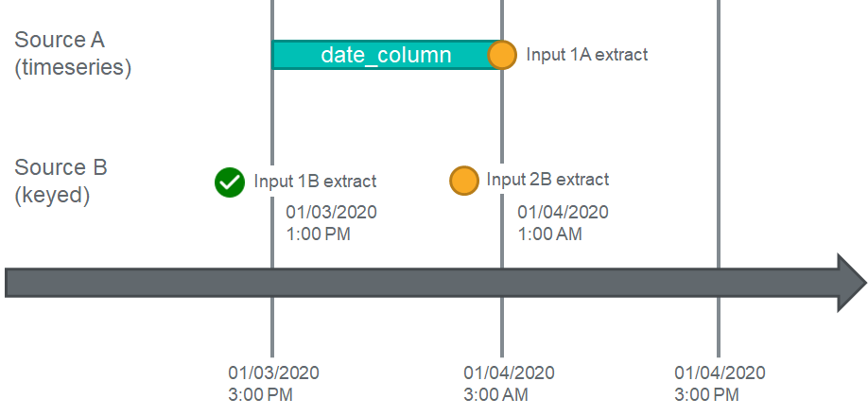
Task: Click the dark gray timeline arrow body
Action: (x=421, y=283)
